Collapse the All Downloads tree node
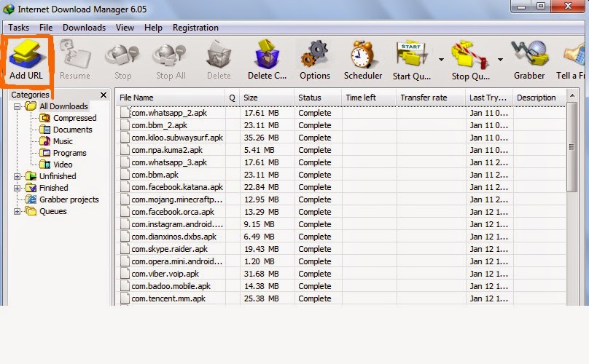This screenshot has width=589, height=364. tap(17, 106)
